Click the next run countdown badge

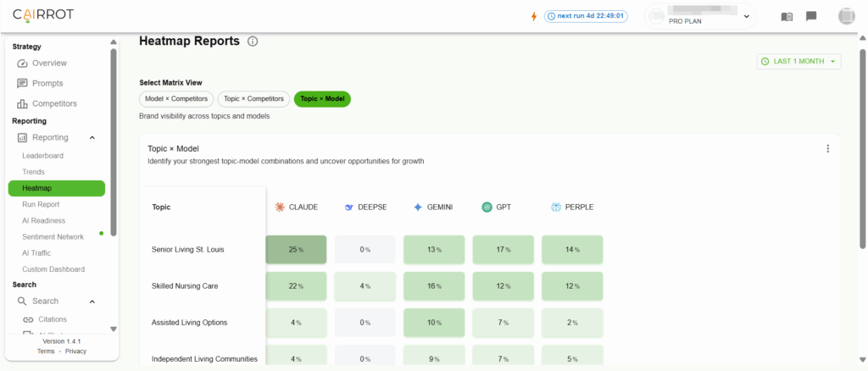click(586, 16)
